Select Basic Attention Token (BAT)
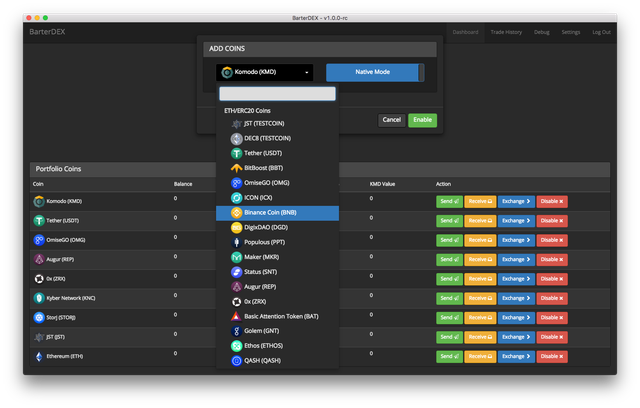640x408 pixels. (x=278, y=316)
